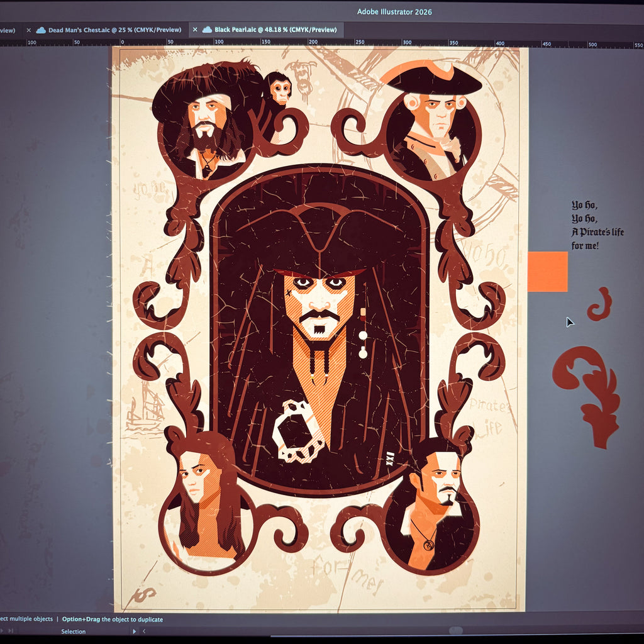Select the Barbossa portrait medallion
The width and height of the screenshot is (644, 644).
pyautogui.click(x=208, y=121)
